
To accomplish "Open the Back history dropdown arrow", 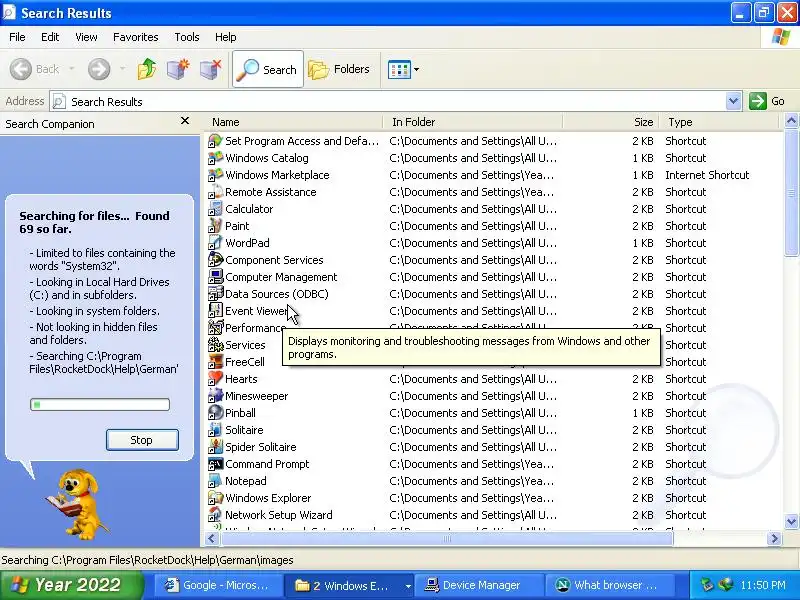I will (x=71, y=69).
